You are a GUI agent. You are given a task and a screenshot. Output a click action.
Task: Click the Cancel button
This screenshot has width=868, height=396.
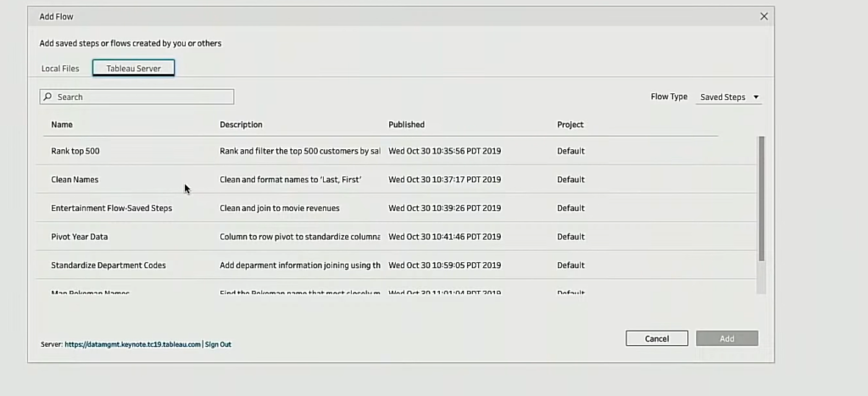tap(657, 338)
